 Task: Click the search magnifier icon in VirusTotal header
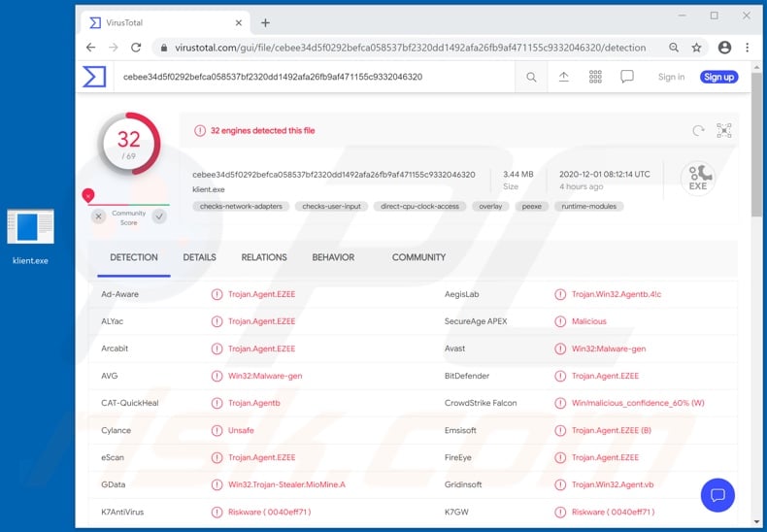click(x=531, y=77)
